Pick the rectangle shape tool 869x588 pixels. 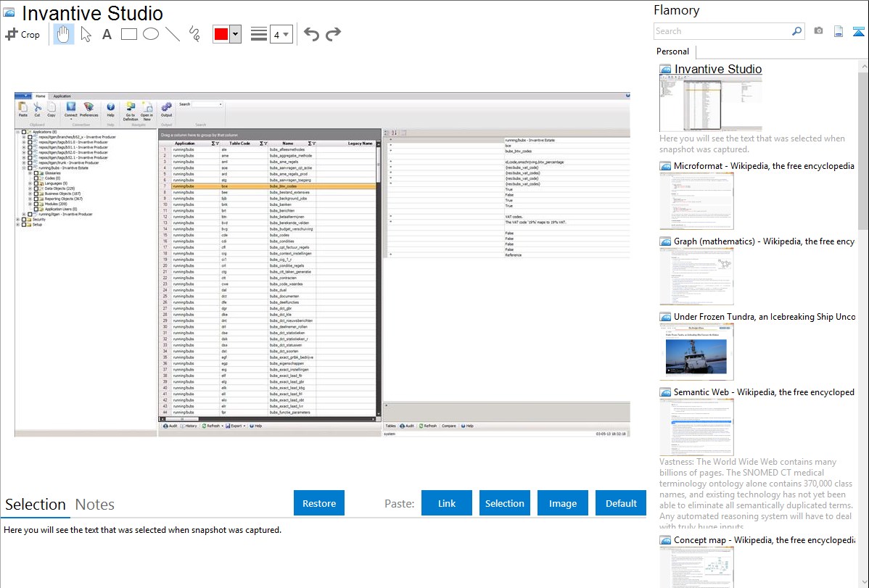(x=128, y=34)
